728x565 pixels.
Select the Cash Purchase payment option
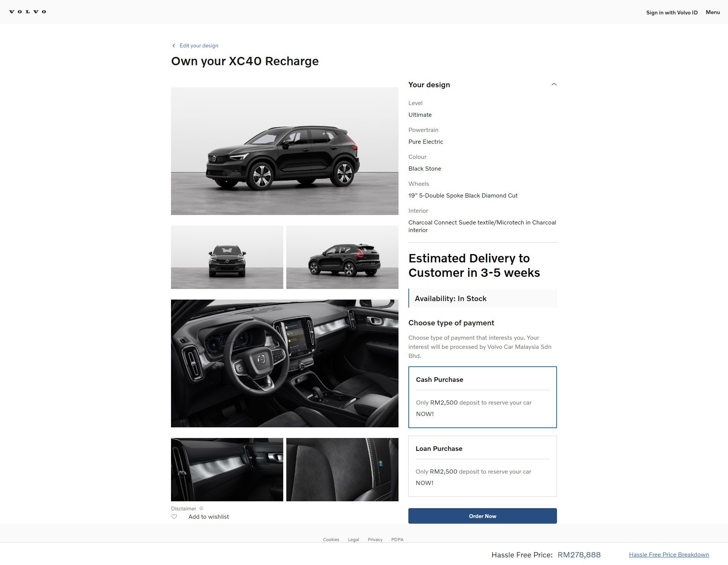[x=482, y=397]
